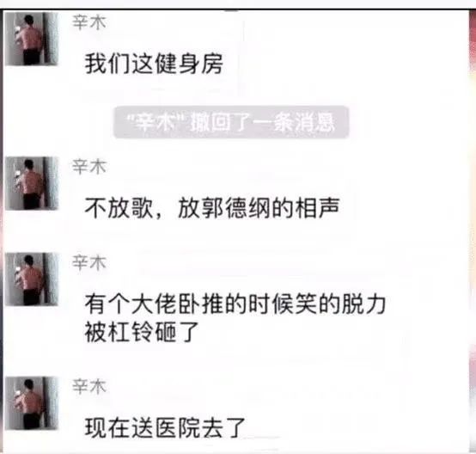Select the word 医院 in last message
Viewport: 476px width, 454px height.
coord(178,427)
